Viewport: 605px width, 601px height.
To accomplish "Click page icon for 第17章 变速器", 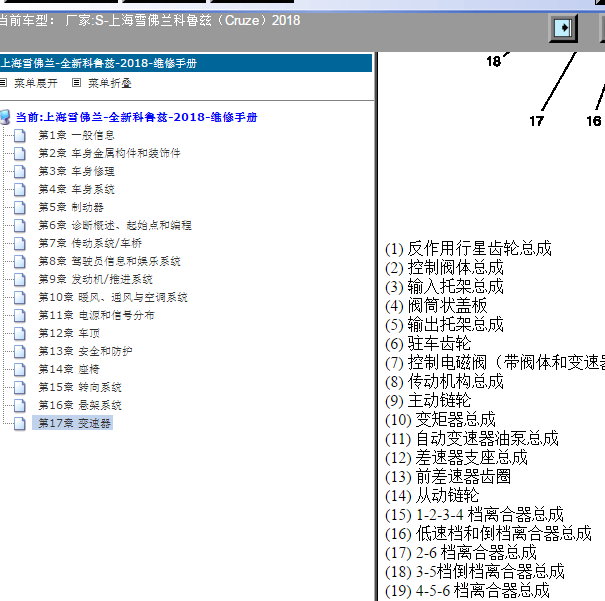I will coord(20,424).
